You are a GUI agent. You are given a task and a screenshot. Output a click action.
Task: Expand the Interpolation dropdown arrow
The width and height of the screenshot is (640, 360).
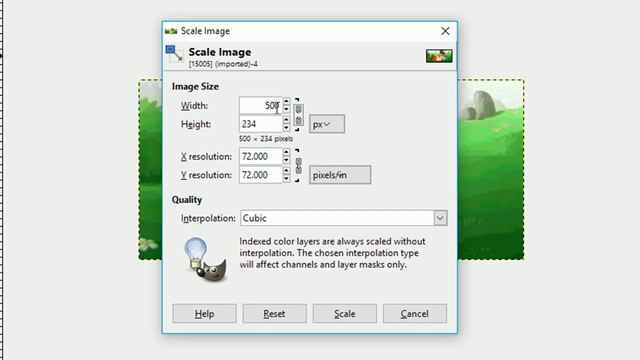440,218
